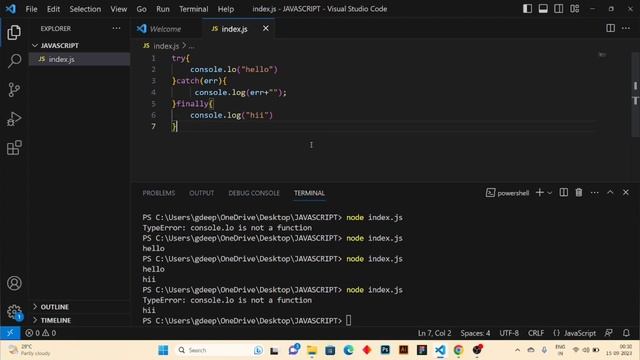Open the Run and Debug view

14,119
